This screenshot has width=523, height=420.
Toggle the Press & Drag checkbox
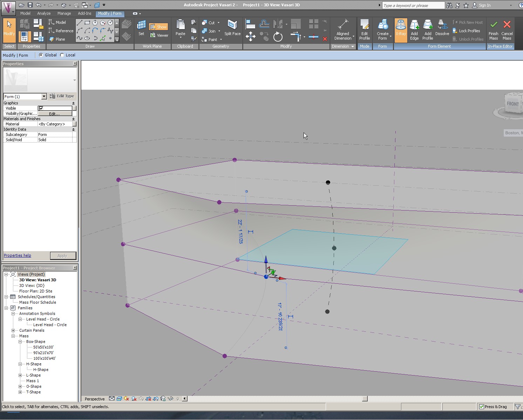482,407
